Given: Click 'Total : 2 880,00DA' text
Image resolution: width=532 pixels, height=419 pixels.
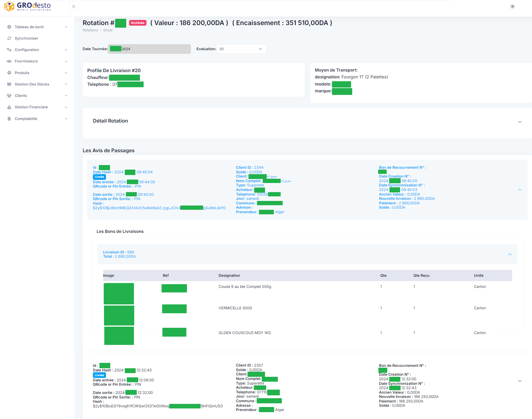Looking at the screenshot, I should [x=119, y=257].
